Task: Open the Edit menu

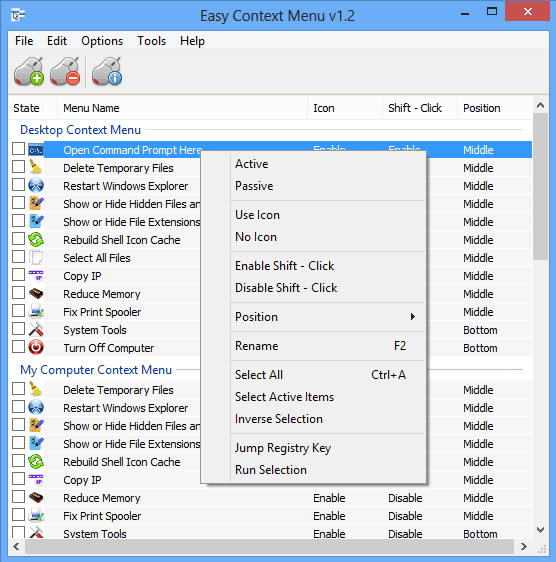Action: click(57, 41)
